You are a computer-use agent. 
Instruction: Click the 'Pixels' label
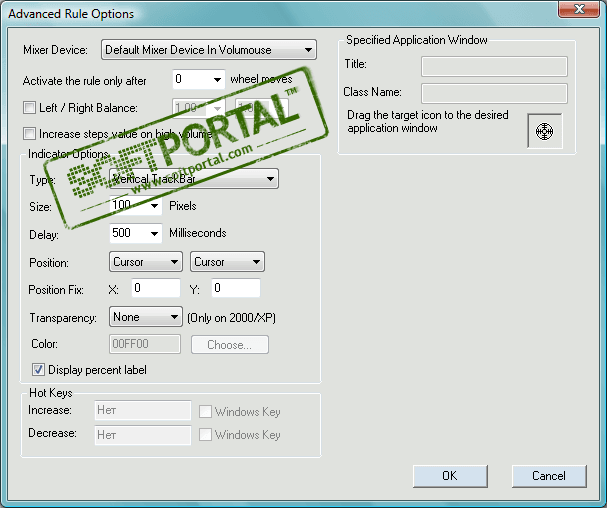pyautogui.click(x=183, y=206)
